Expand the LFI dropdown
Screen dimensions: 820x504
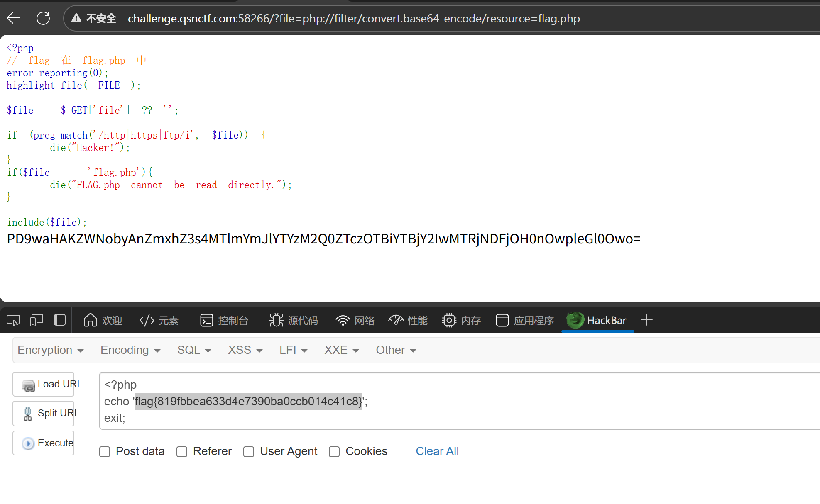tap(293, 350)
